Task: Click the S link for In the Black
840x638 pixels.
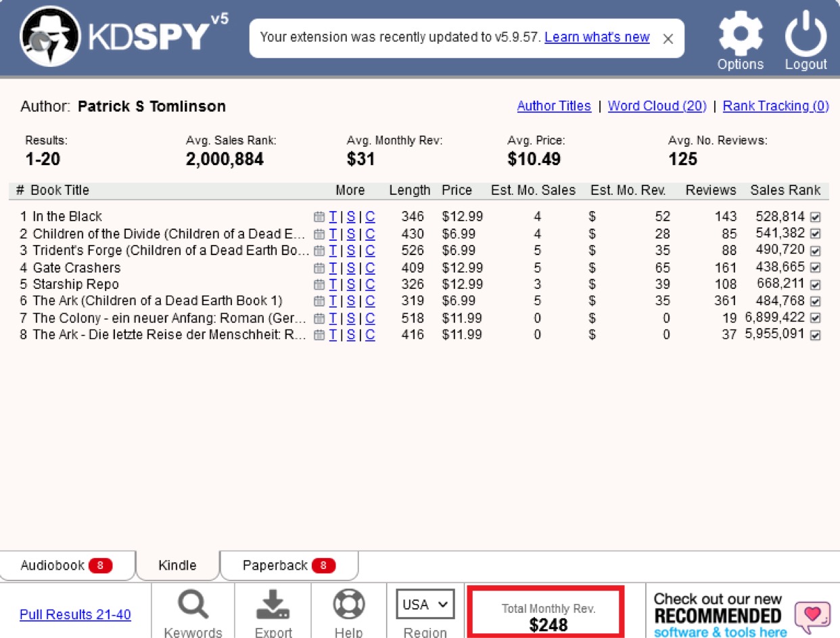Action: [351, 217]
